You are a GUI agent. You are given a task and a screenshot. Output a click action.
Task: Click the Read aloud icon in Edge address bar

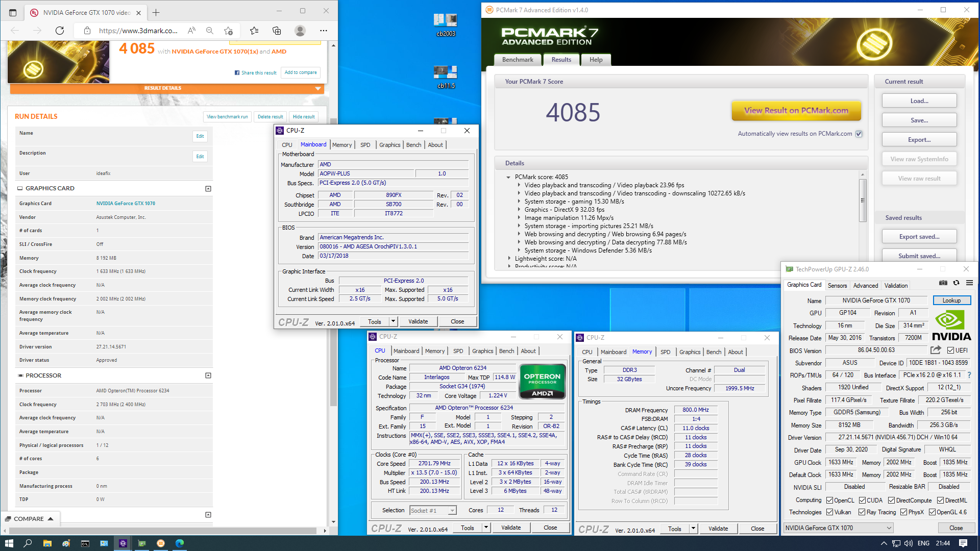[x=191, y=31]
